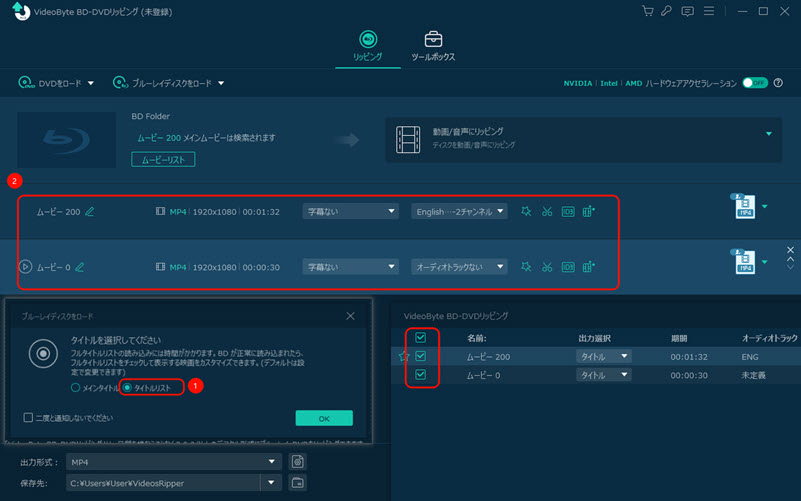Viewport: 801px width, 501px height.
Task: Uncheck ムービー 200 checkbox in title list
Action: coord(420,356)
